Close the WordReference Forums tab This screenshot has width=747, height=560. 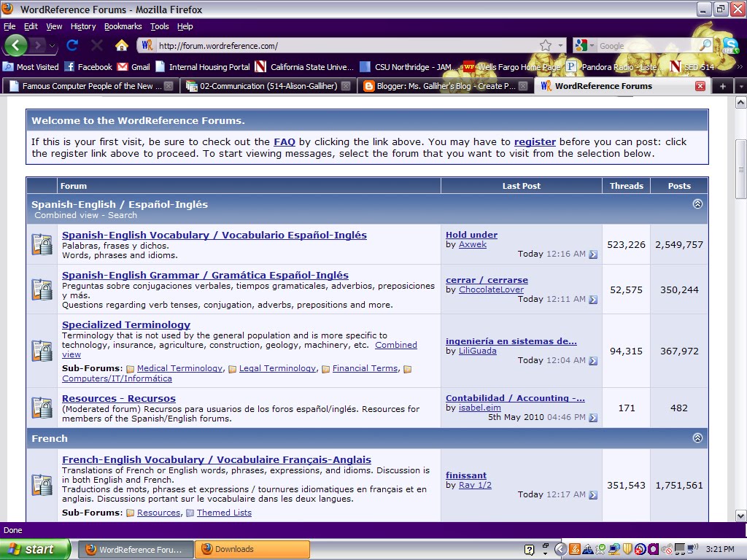(x=700, y=86)
